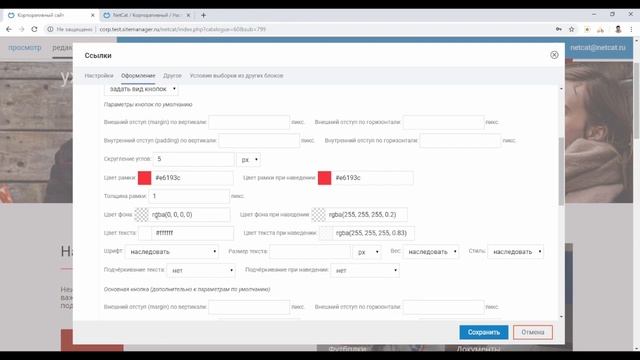Open browser profile avatar icon
640x360 pixels.
point(618,29)
